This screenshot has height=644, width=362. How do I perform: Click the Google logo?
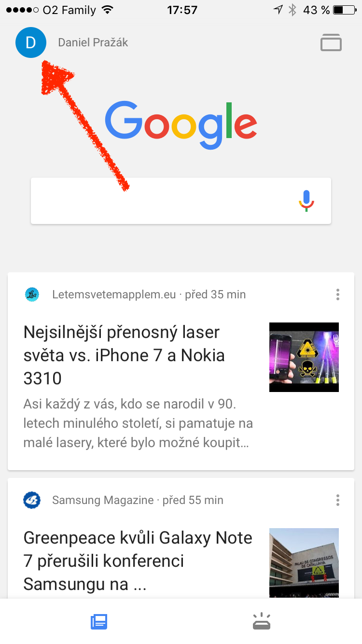[x=181, y=125]
